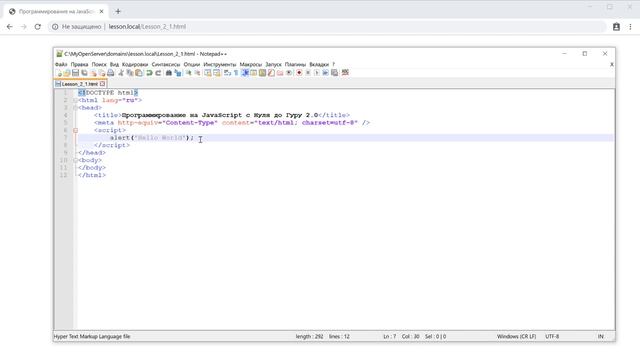Click the Paste clipboard icon
640x360 pixels.
139,73
